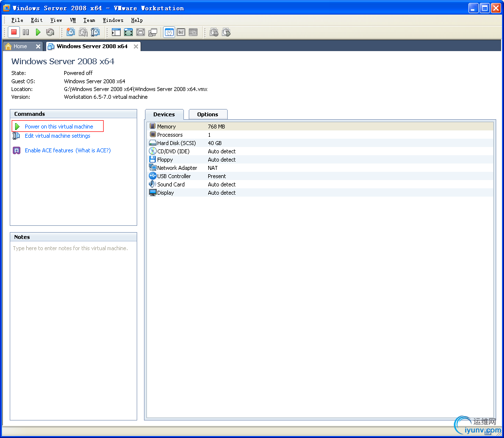The image size is (504, 438).
Task: Select the Memory 768 MB value
Action: pos(216,127)
